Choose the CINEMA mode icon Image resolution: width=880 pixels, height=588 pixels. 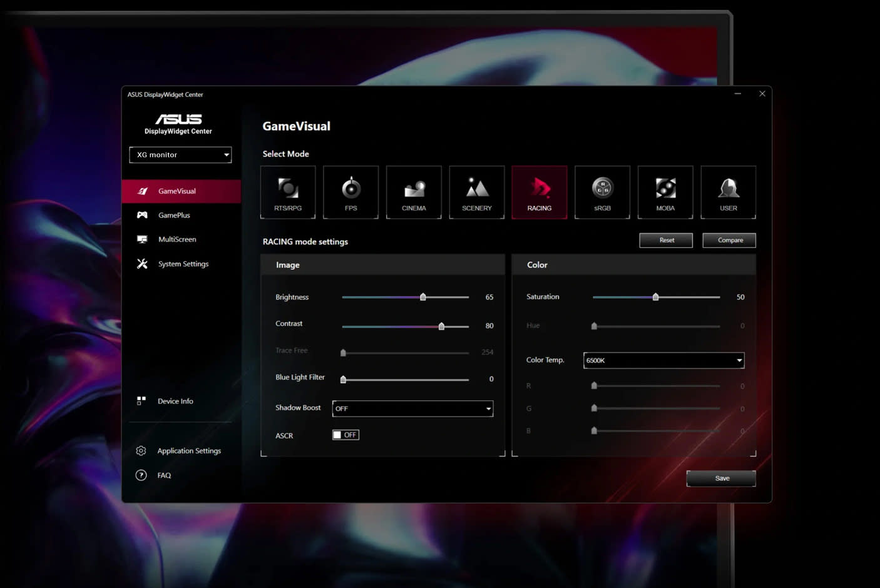point(414,192)
